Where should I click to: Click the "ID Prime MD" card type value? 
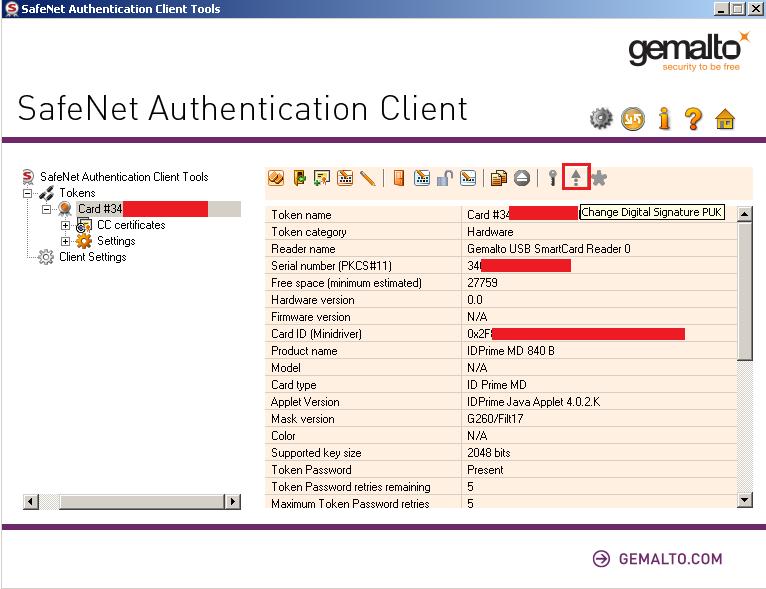[x=497, y=385]
